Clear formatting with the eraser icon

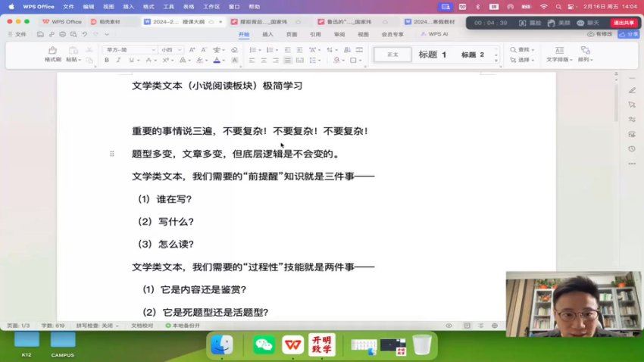click(235, 50)
